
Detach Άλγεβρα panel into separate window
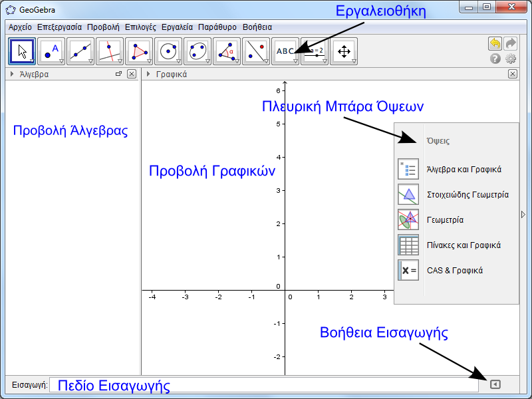click(x=118, y=74)
